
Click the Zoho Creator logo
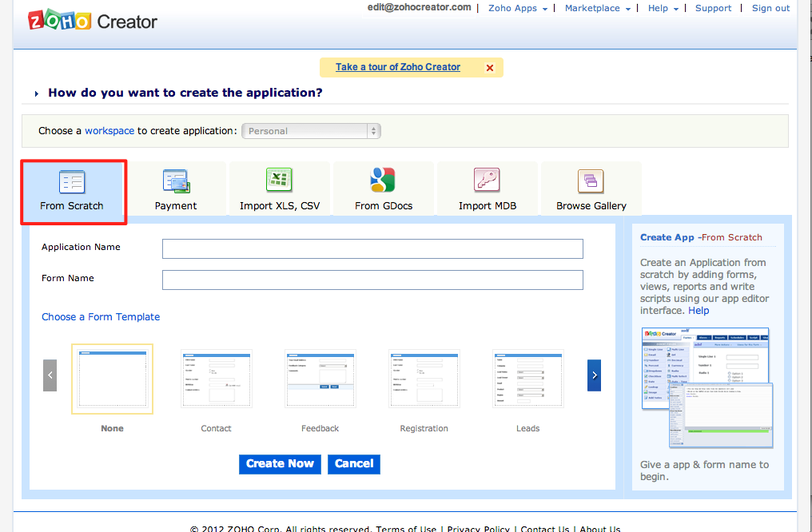(x=93, y=22)
